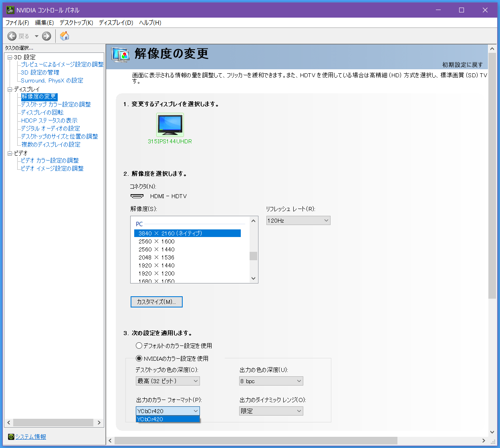This screenshot has width=500, height=448.
Task: Click the カスタマイズ(M)... button
Action: tap(157, 302)
